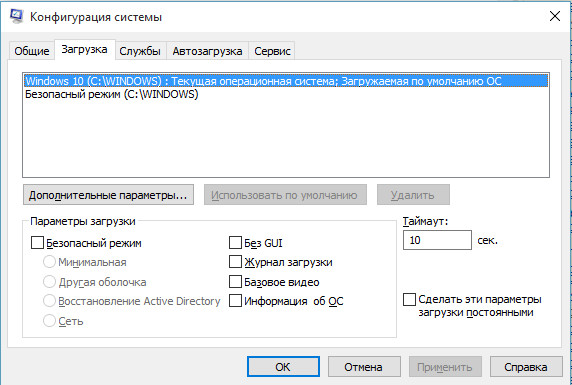
Task: Check the Без GUI option
Action: (235, 243)
